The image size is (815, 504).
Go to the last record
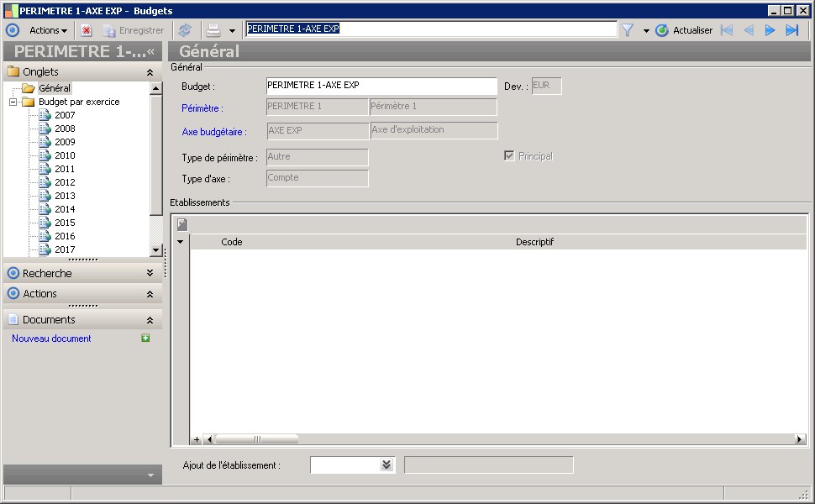(x=791, y=30)
